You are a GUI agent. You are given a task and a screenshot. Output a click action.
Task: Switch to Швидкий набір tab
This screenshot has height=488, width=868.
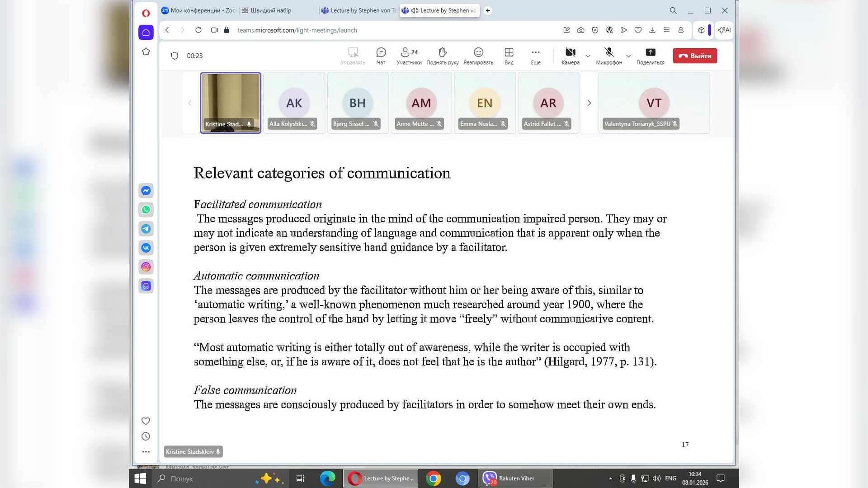click(x=270, y=10)
